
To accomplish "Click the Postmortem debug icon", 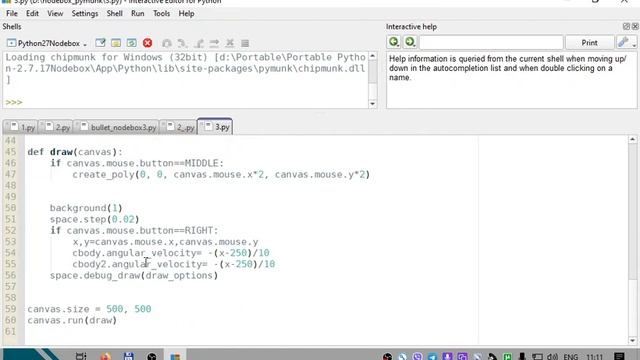I will point(167,43).
